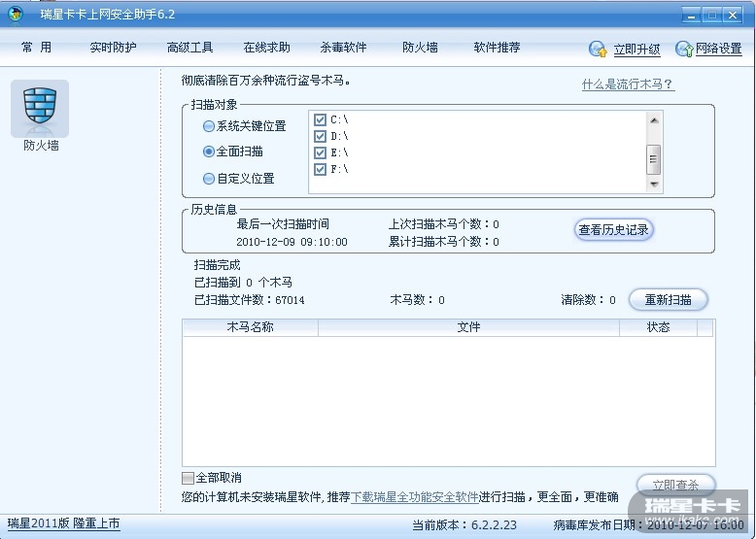Click drive list scroll down arrow

point(654,185)
